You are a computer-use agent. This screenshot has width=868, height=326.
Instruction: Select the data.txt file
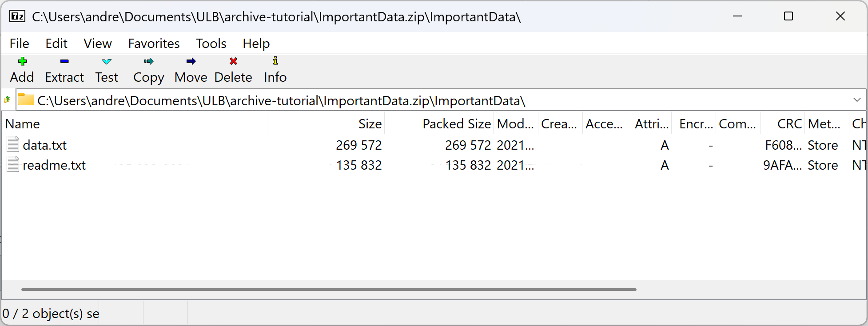(x=44, y=145)
